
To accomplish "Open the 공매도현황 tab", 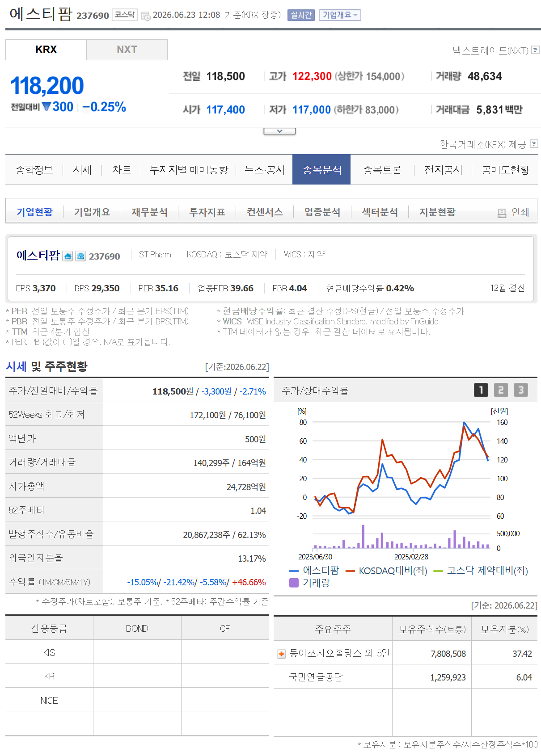I will point(505,170).
